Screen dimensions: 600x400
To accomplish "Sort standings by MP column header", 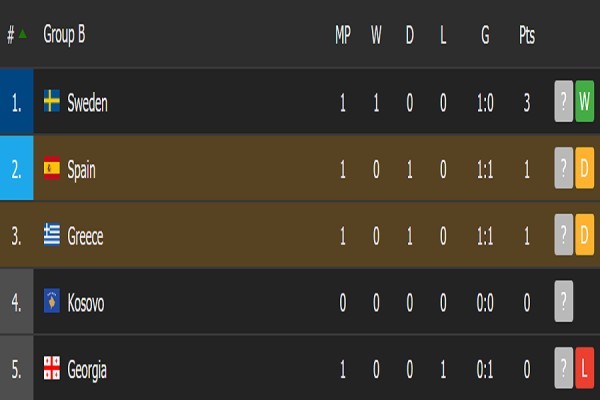I will (343, 35).
